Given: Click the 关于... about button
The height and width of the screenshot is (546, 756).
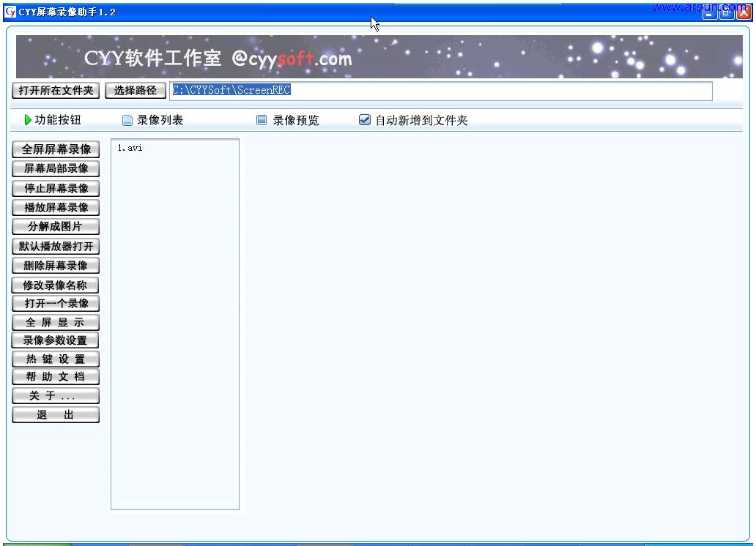Looking at the screenshot, I should coord(56,396).
